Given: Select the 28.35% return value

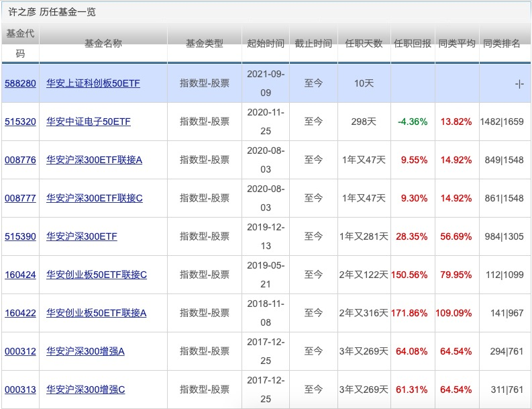Looking at the screenshot, I should click(x=411, y=237).
